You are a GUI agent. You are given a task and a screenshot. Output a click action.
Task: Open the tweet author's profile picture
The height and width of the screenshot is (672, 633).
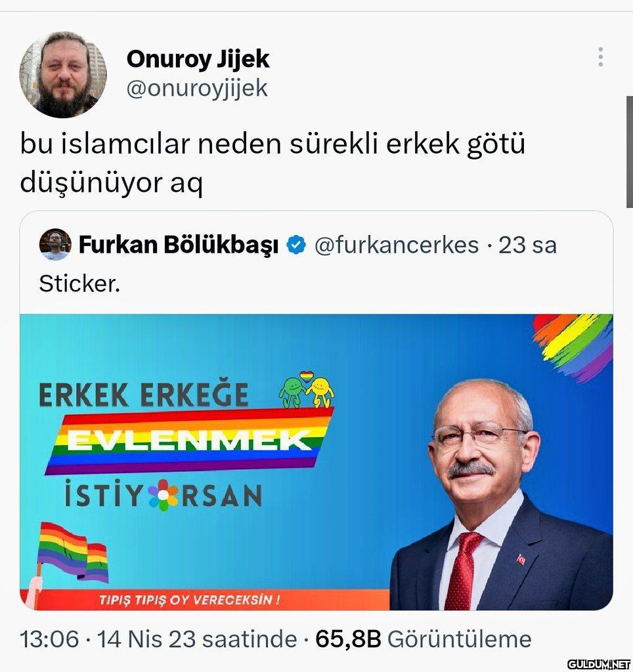(63, 74)
